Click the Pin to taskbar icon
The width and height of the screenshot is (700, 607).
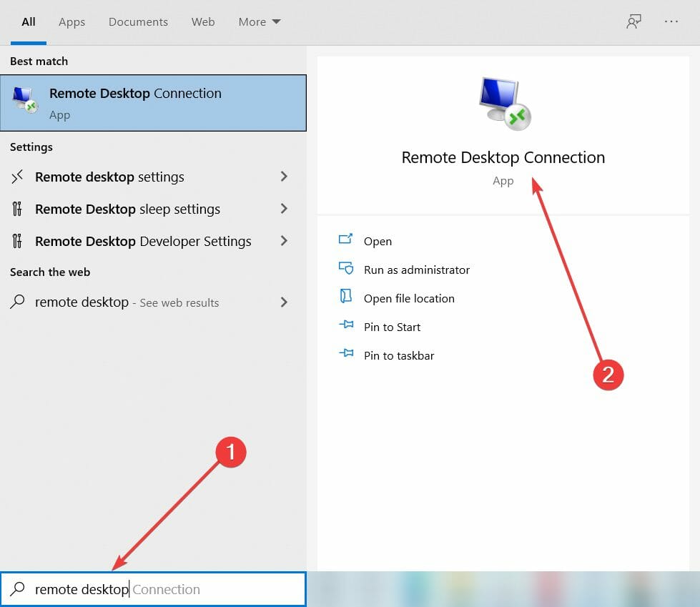pos(346,355)
